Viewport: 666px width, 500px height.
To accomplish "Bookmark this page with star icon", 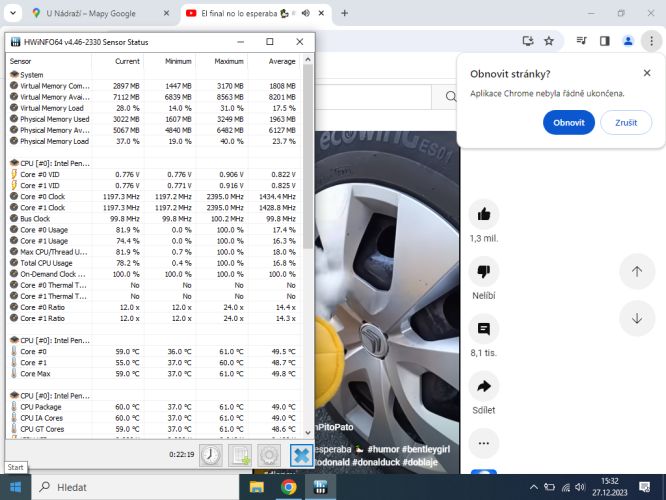I will click(549, 41).
